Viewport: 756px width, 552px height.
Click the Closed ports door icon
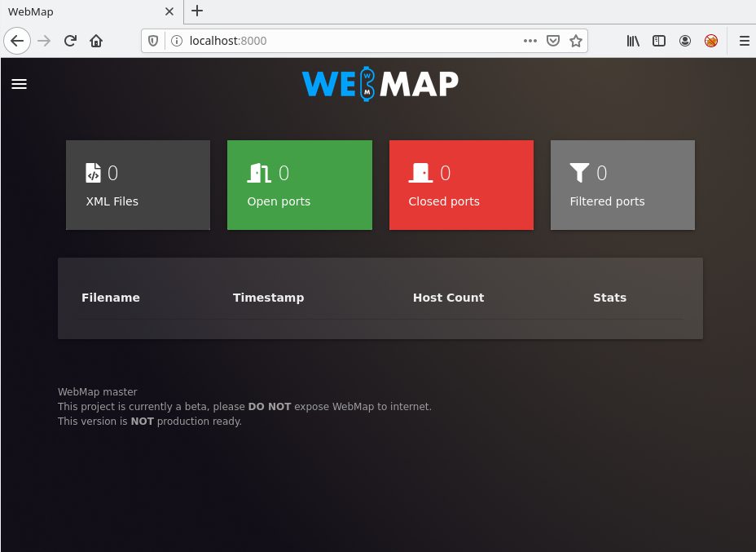point(420,173)
